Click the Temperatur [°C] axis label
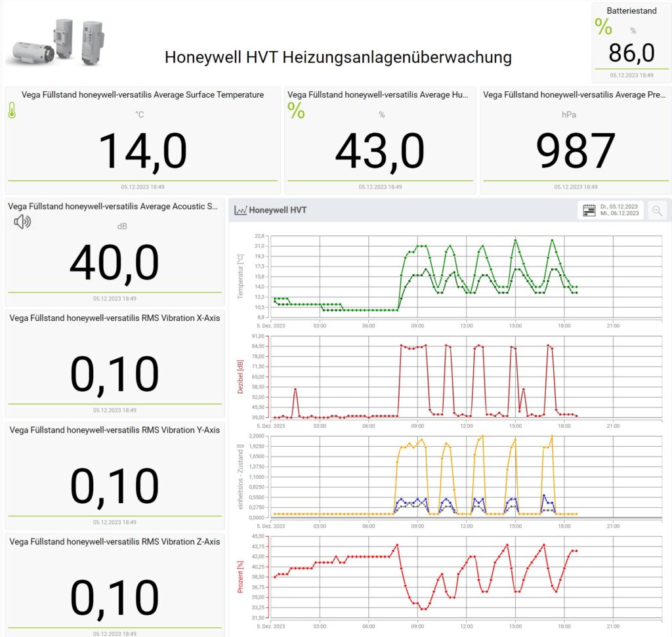The height and width of the screenshot is (637, 672). coord(240,277)
